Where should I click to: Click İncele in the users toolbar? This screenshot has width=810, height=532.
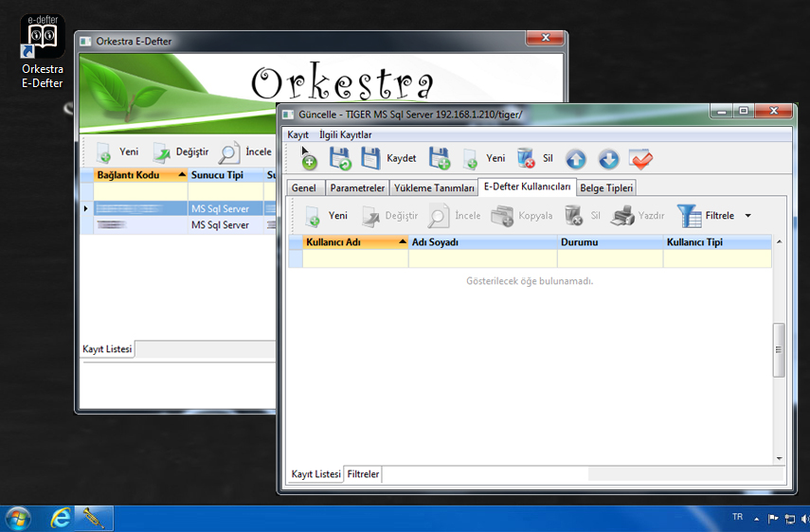(x=454, y=216)
